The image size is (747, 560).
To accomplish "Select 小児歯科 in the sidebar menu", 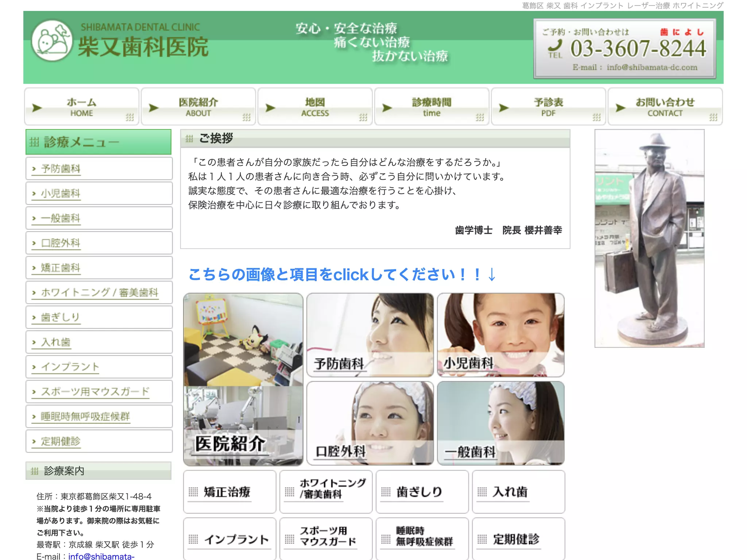I will (99, 193).
